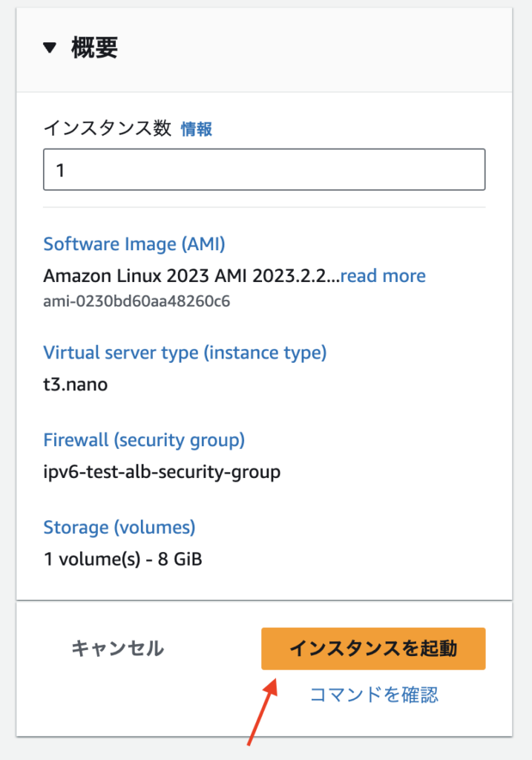Launch with the インスタンスを起動 button

pos(373,649)
